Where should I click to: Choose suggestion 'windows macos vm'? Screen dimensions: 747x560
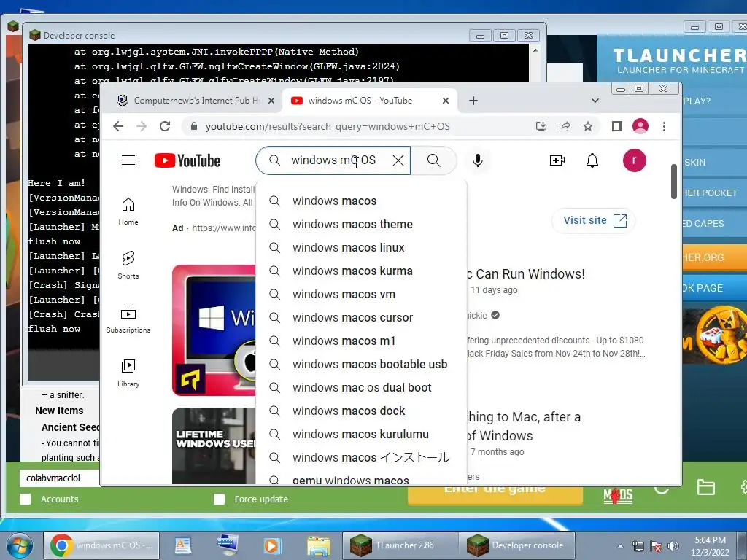coord(361,295)
